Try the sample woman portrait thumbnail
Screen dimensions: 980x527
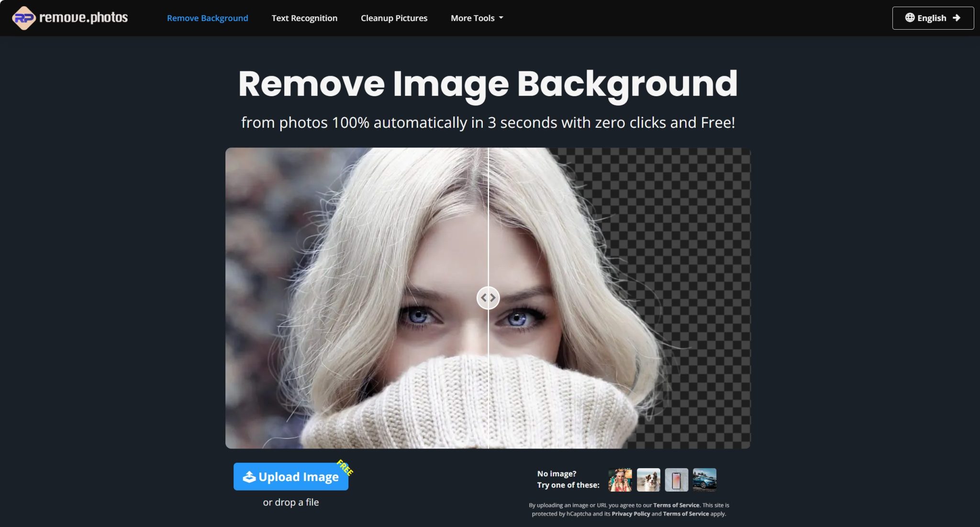[620, 480]
